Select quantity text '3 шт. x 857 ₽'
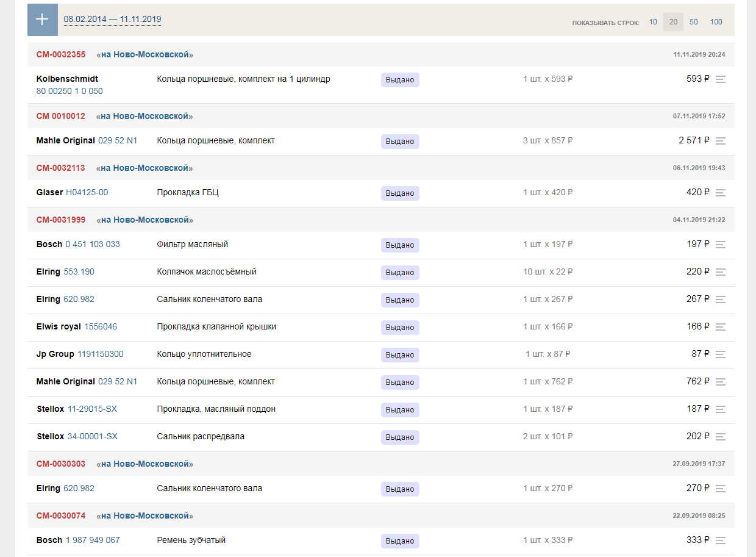This screenshot has width=756, height=557. [x=548, y=140]
